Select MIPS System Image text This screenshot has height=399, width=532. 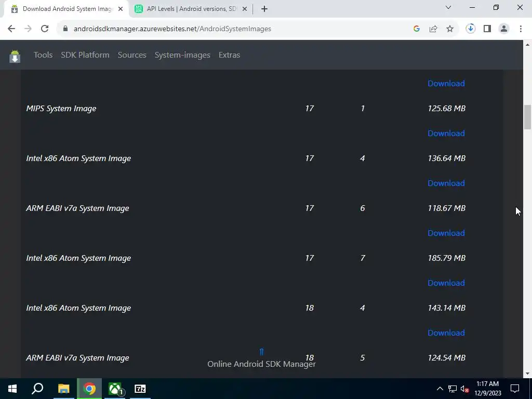61,109
